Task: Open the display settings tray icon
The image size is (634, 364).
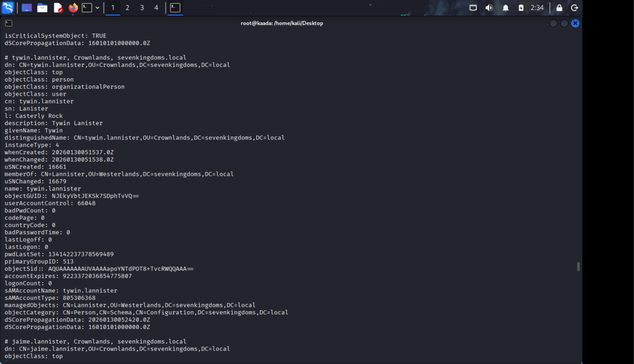Action: point(473,7)
